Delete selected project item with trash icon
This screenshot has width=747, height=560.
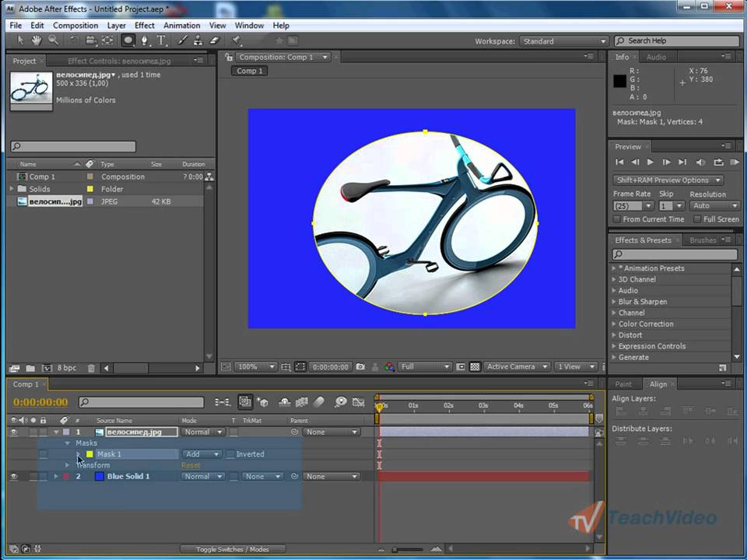[92, 368]
